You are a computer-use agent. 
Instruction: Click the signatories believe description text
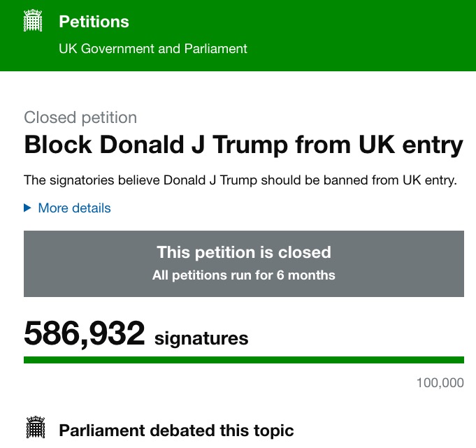click(240, 180)
